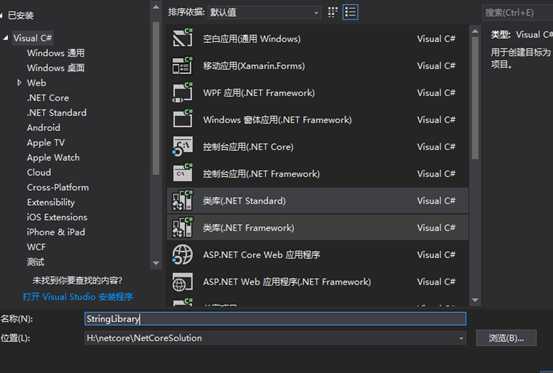Select the Apple TV category

pos(46,143)
